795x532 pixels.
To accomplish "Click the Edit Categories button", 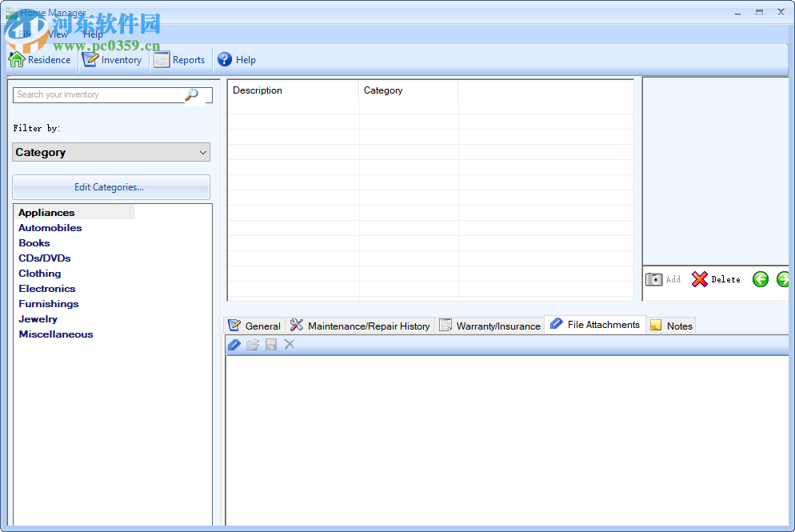I will click(x=110, y=186).
